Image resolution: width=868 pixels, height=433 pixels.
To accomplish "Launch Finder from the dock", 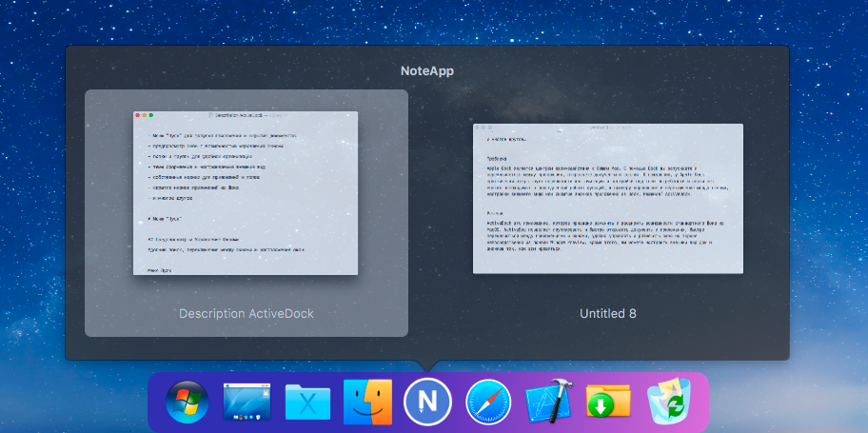I will 368,403.
